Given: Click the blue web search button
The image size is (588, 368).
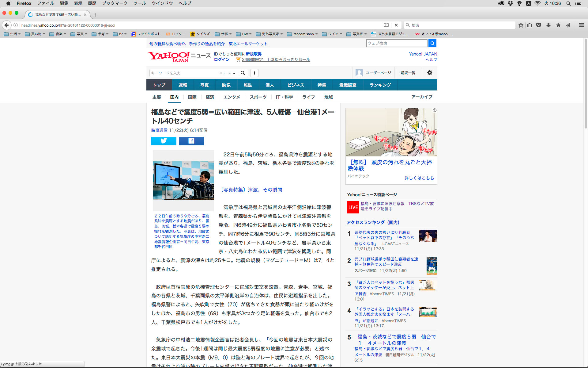Looking at the screenshot, I should click(432, 44).
